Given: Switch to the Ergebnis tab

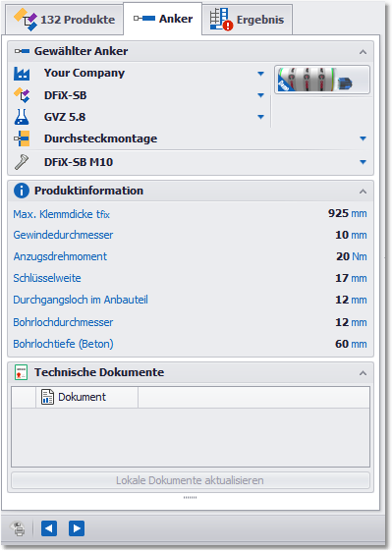Looking at the screenshot, I should point(247,20).
